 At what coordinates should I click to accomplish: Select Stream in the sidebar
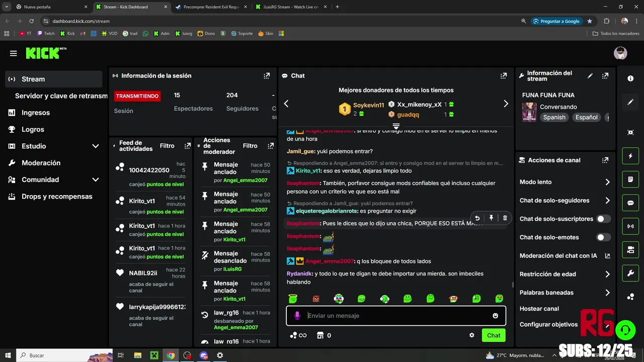point(53,79)
